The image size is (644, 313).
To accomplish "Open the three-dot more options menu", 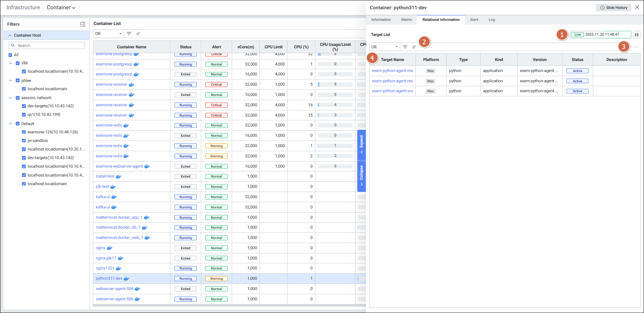I will [636, 47].
